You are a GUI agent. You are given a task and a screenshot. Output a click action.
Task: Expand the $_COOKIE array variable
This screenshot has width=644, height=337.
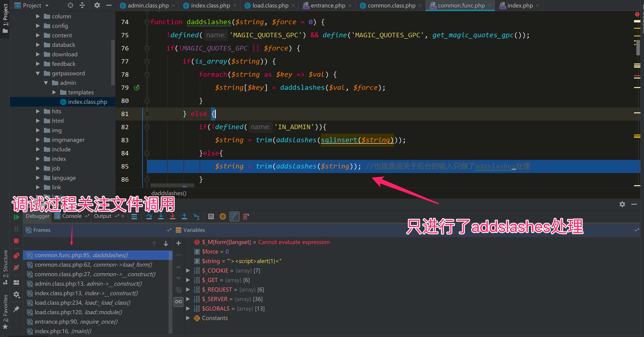(188, 271)
